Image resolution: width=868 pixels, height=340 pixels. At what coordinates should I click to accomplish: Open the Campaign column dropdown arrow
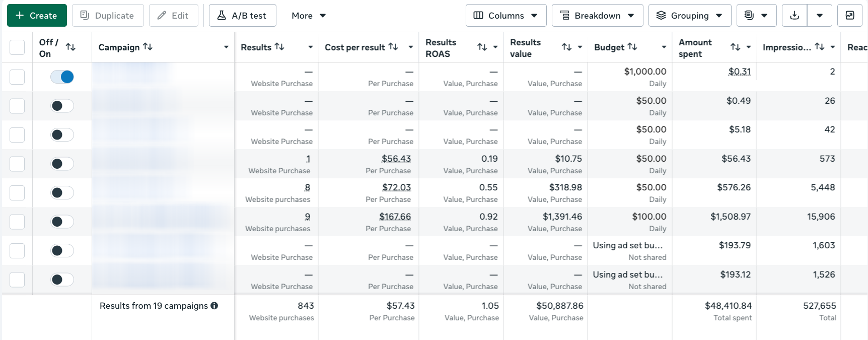[226, 47]
